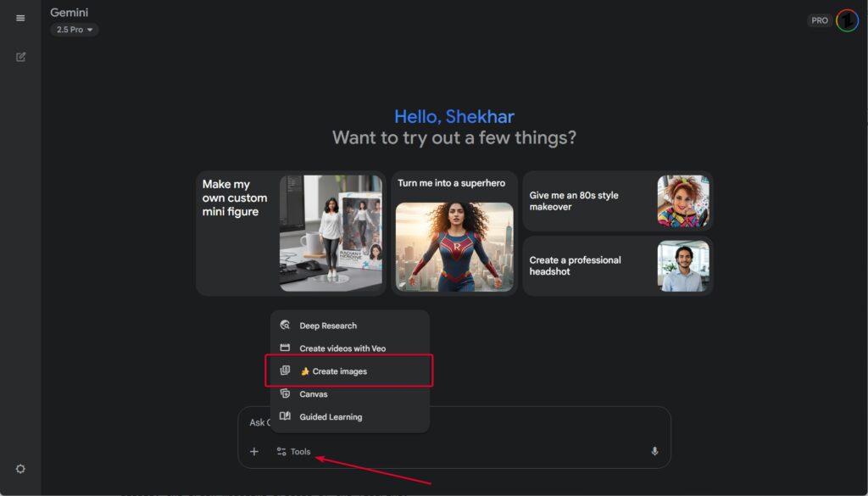The height and width of the screenshot is (496, 868).
Task: Click the Guided Learning book icon
Action: tap(285, 417)
